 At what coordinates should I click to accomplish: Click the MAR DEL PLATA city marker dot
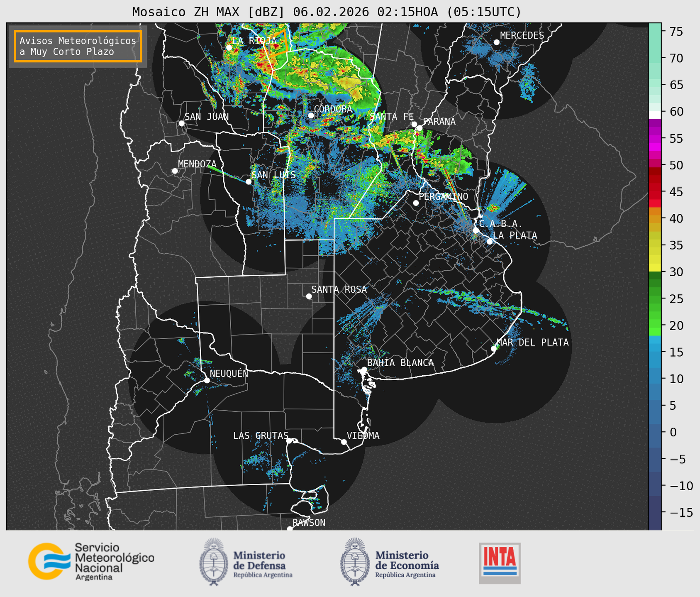494,349
